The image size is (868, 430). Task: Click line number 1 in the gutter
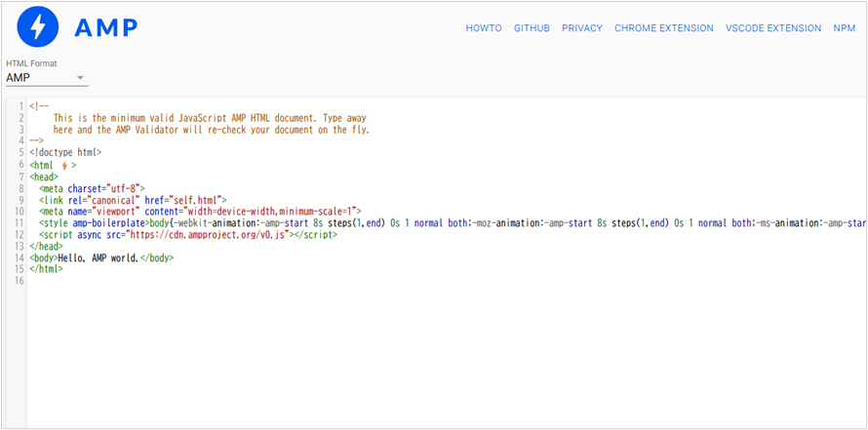click(21, 106)
